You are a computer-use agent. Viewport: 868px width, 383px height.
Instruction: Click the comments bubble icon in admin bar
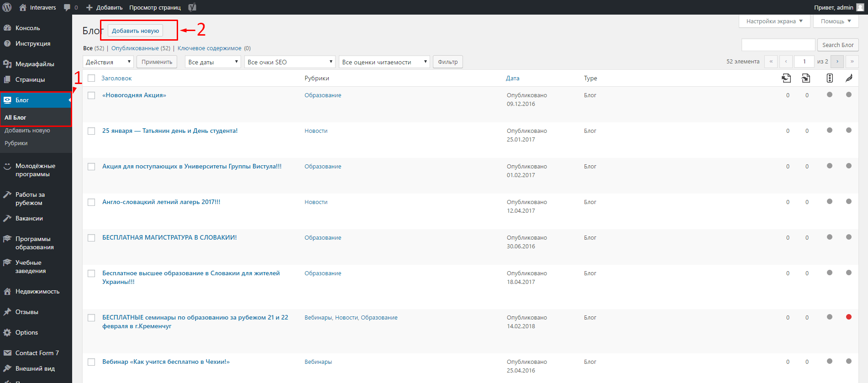click(67, 8)
